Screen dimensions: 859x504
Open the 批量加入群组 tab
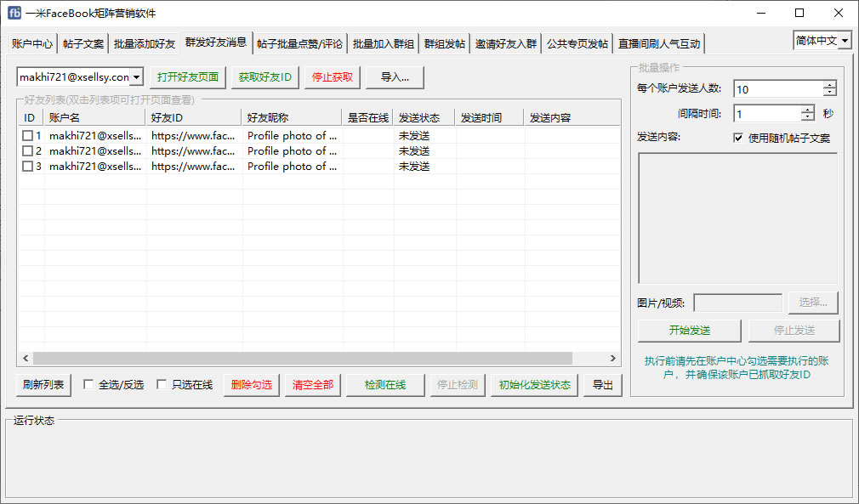point(384,44)
